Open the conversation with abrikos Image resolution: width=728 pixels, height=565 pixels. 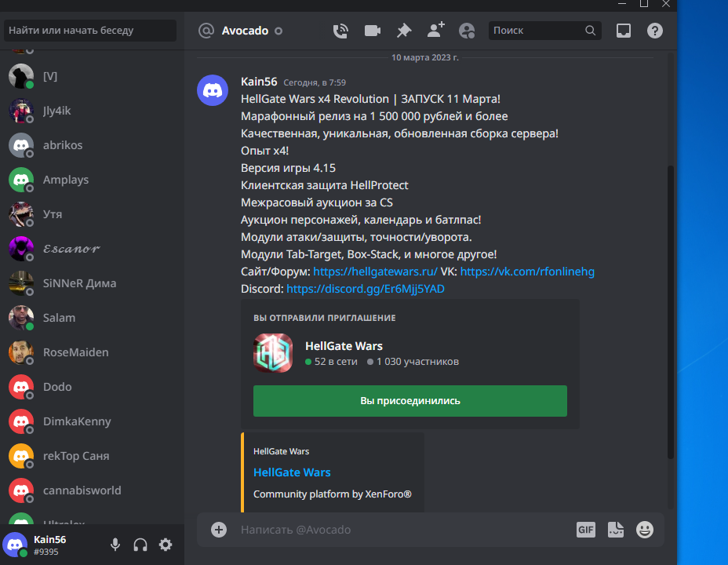click(x=92, y=145)
